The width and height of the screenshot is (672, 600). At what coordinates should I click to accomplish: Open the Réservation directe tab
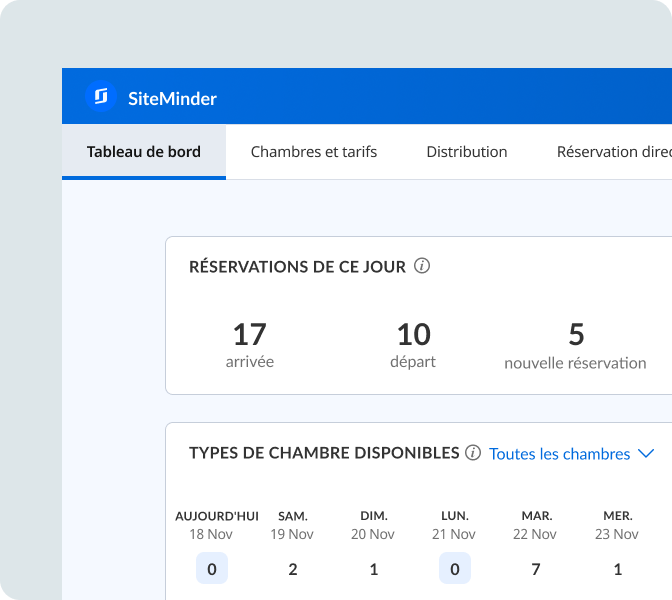coord(612,152)
